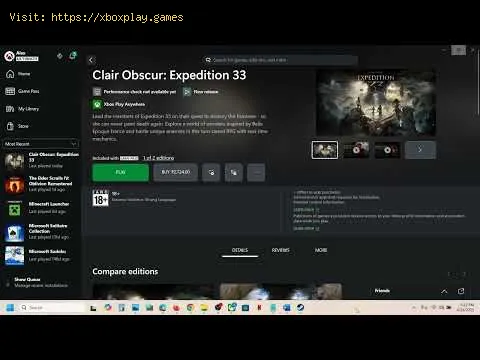
Task: Click into the game search field
Action: coord(280,60)
